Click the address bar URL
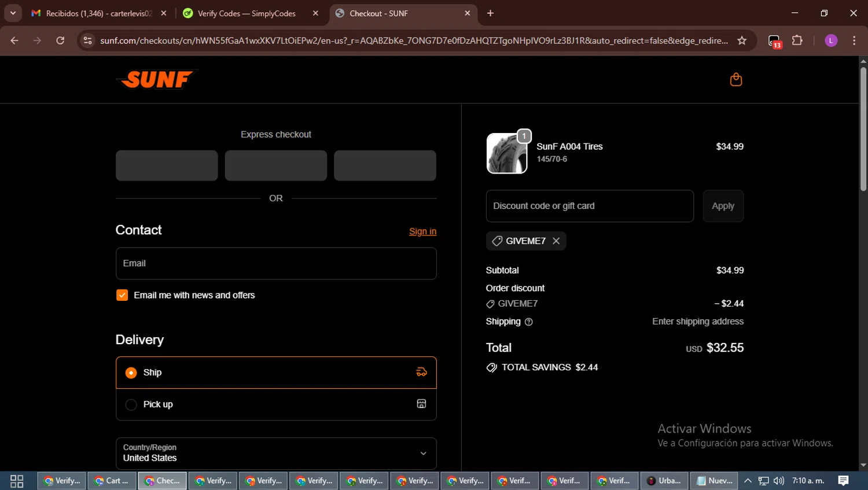Screen dimensions: 868x490 414,40
